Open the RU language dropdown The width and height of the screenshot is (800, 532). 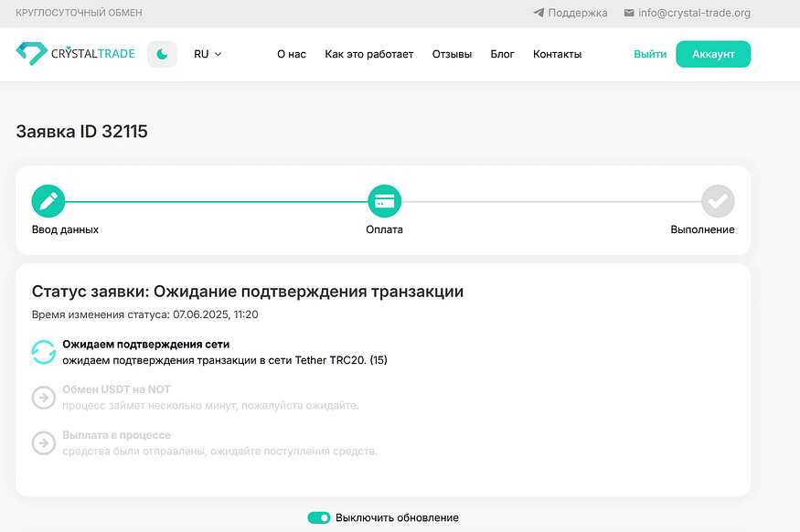point(208,54)
